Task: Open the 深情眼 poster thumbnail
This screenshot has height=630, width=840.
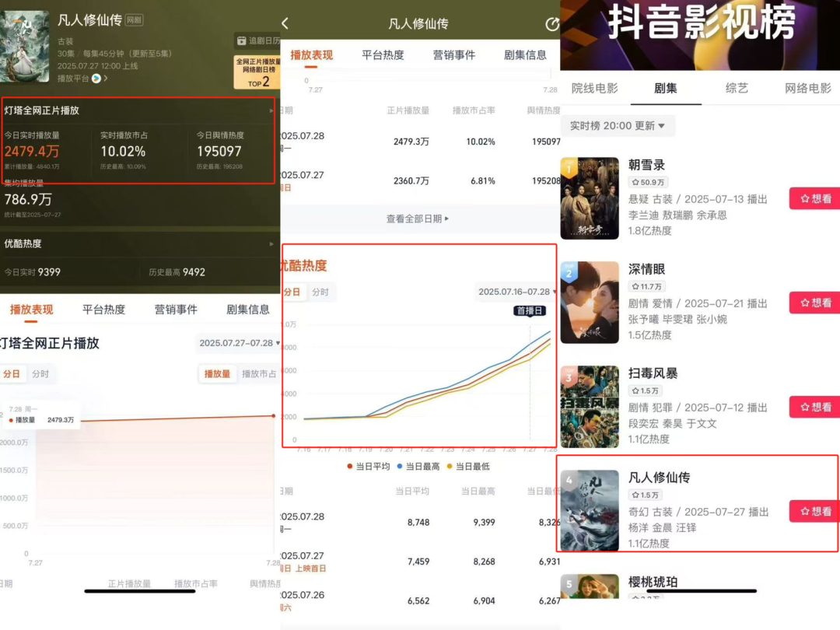Action: (x=590, y=303)
